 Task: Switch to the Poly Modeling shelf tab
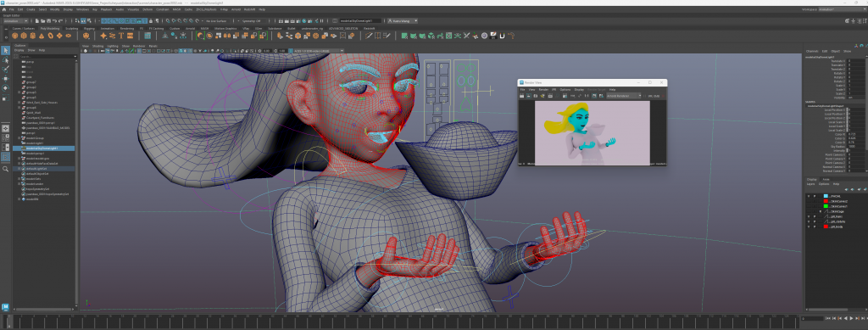click(50, 28)
